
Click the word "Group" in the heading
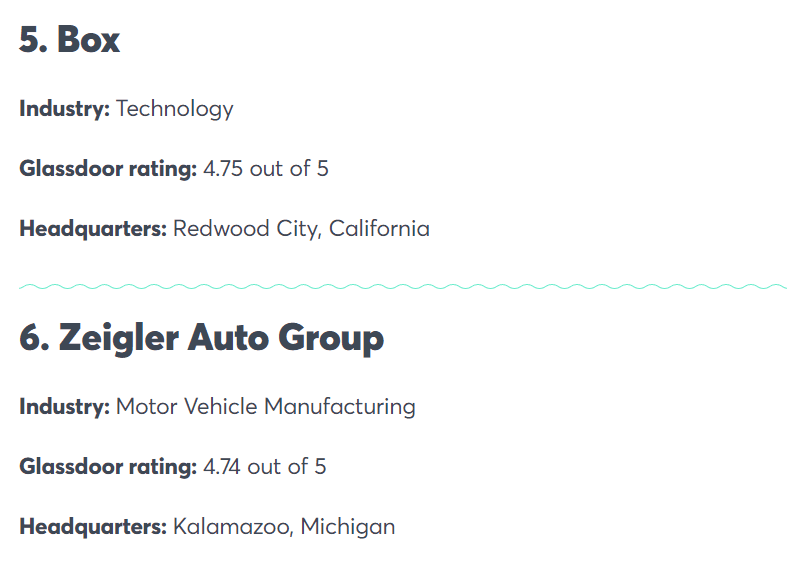331,338
